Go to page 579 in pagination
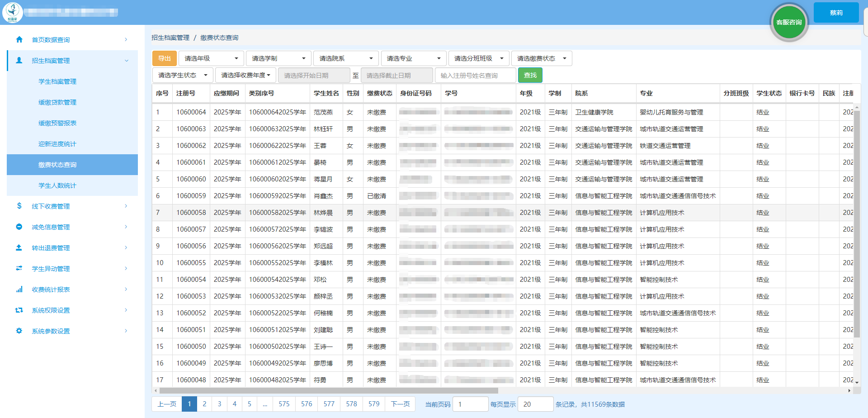868x418 pixels. (374, 404)
